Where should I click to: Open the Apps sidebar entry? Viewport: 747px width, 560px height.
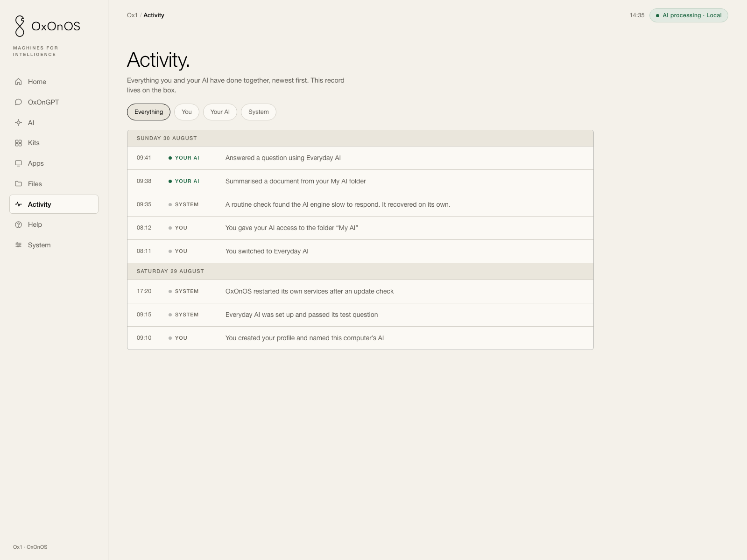[x=54, y=163]
